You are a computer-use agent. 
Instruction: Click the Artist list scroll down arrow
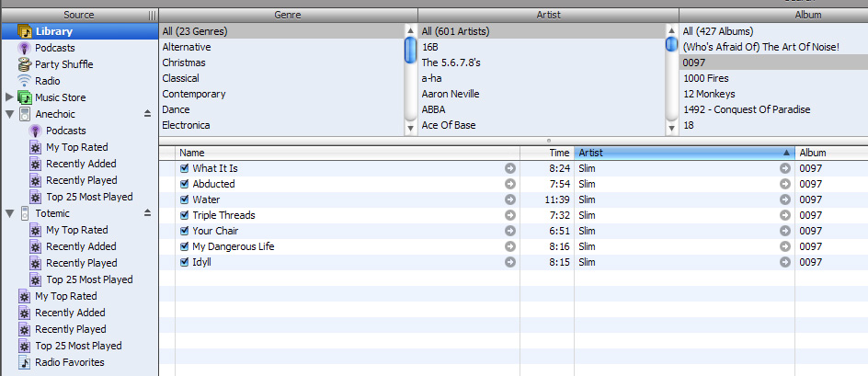tap(671, 129)
